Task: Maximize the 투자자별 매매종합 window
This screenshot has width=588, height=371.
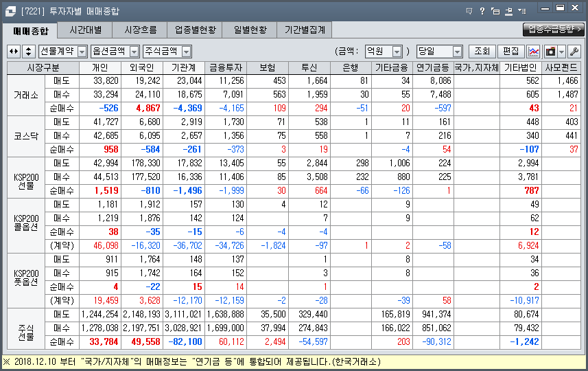Action: (561, 8)
